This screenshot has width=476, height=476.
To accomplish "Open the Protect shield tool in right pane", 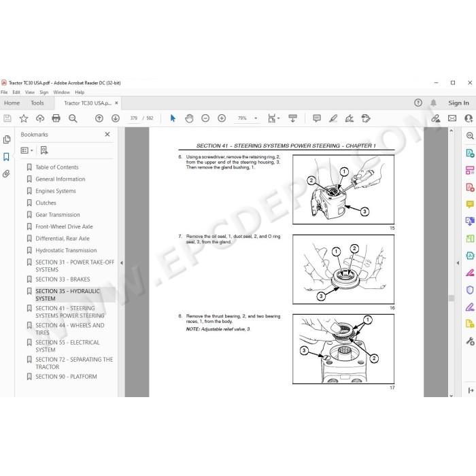I will click(470, 290).
